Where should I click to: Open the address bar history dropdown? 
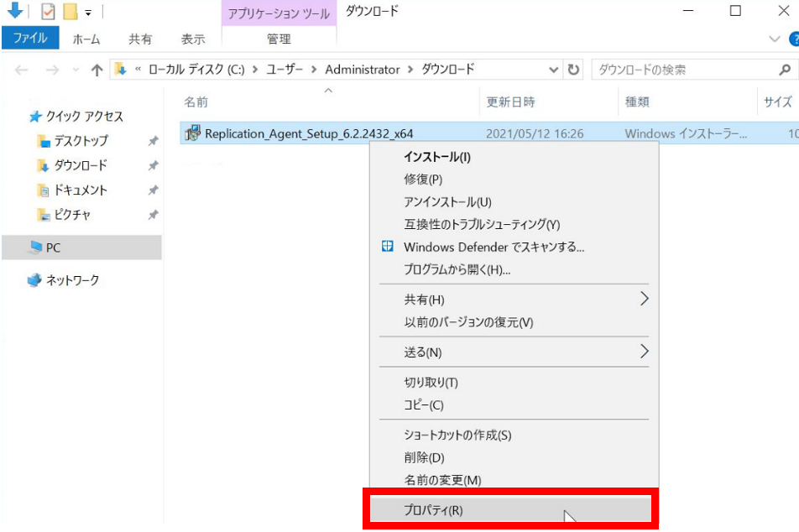(x=553, y=70)
